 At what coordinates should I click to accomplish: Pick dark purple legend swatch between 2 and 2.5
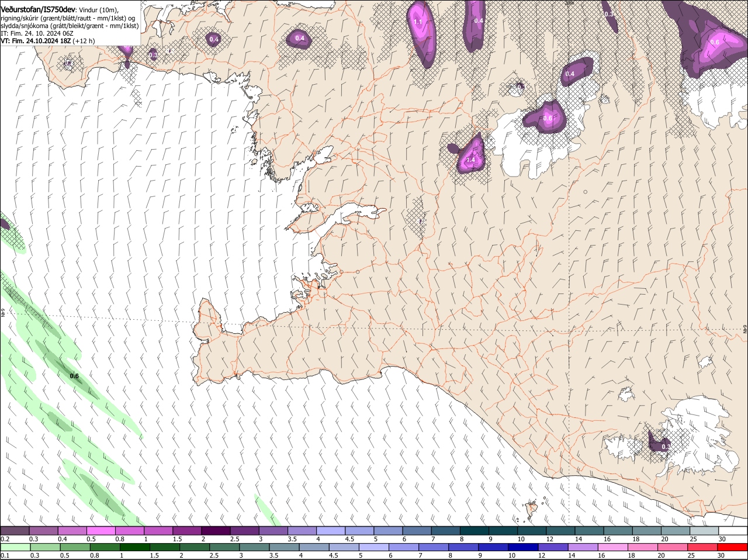[x=216, y=531]
